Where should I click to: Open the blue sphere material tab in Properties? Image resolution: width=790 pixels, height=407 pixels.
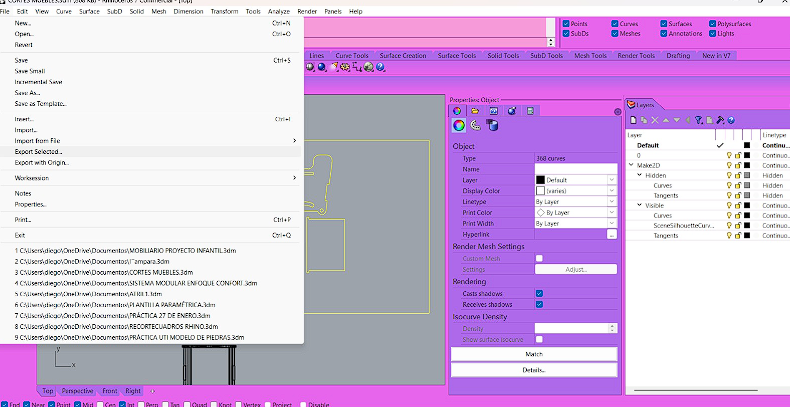tap(512, 111)
